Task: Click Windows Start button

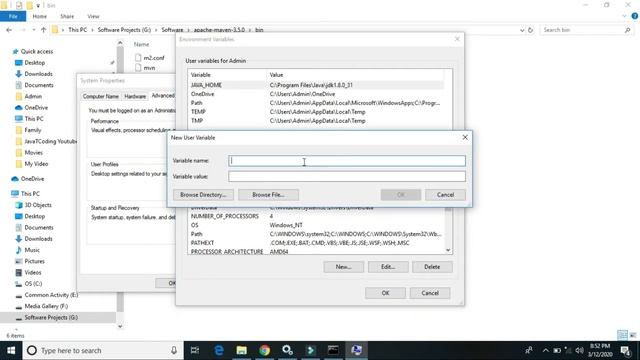Action: coord(11,350)
